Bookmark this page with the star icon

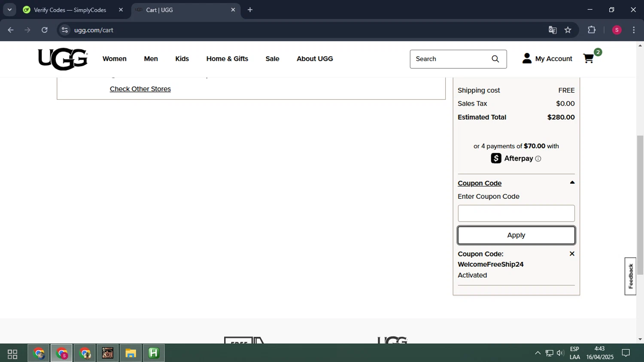pos(568,30)
